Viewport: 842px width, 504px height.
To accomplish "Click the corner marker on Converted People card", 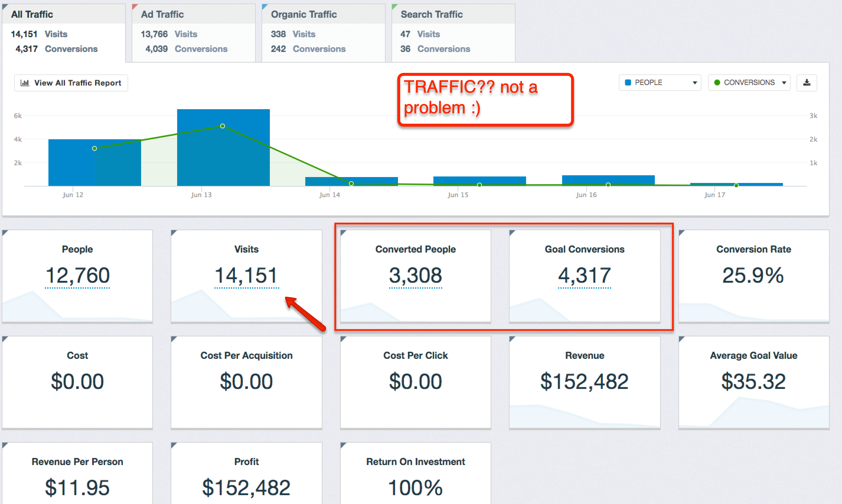I will (343, 233).
